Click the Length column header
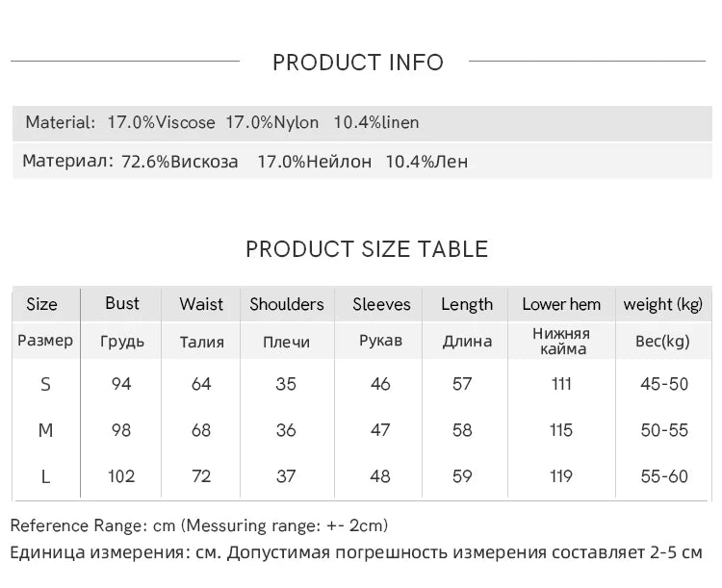The image size is (722, 588). tap(467, 304)
